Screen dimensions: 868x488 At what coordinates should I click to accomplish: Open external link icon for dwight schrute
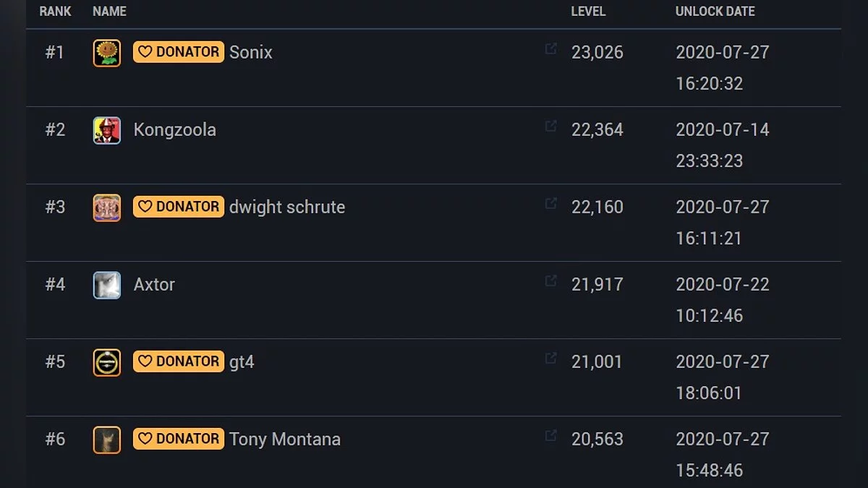click(550, 204)
